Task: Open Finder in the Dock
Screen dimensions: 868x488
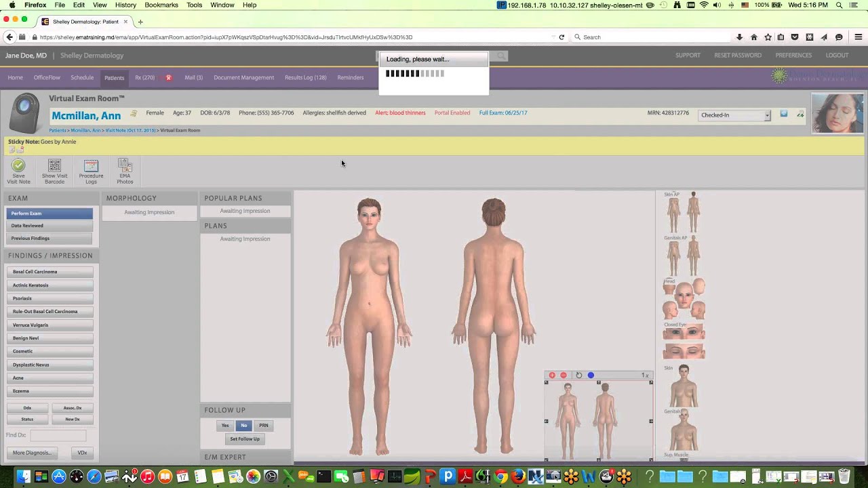Action: (23, 476)
